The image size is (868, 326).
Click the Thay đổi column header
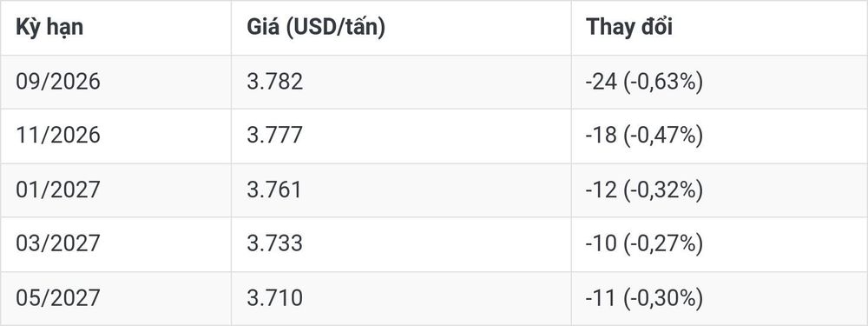tap(629, 27)
